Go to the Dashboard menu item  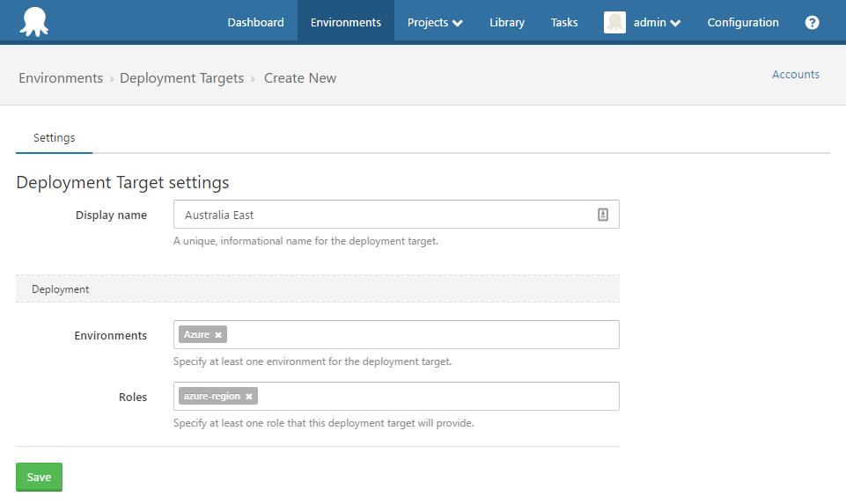[255, 23]
